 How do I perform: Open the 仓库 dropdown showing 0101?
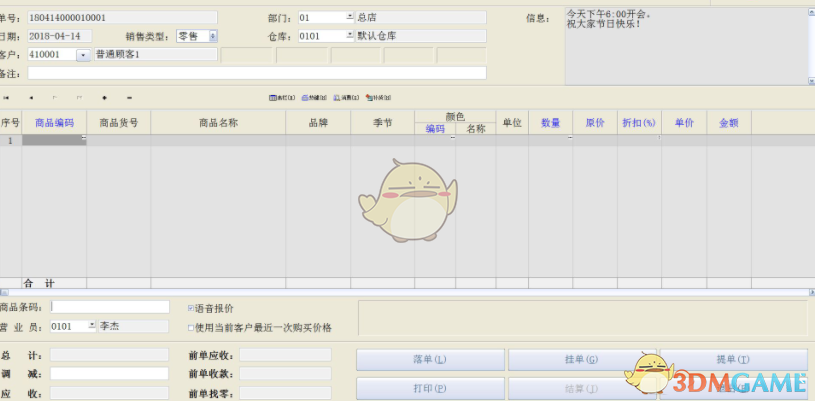coord(350,36)
